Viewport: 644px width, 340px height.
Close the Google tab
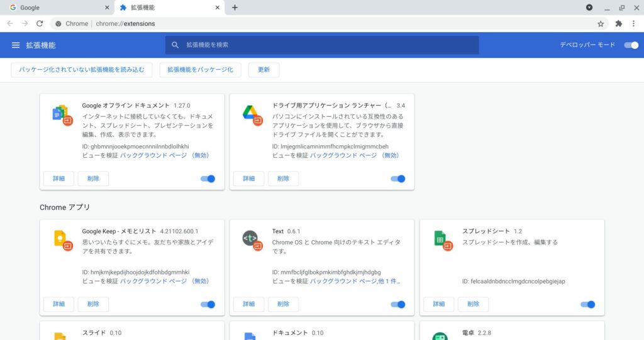[107, 8]
